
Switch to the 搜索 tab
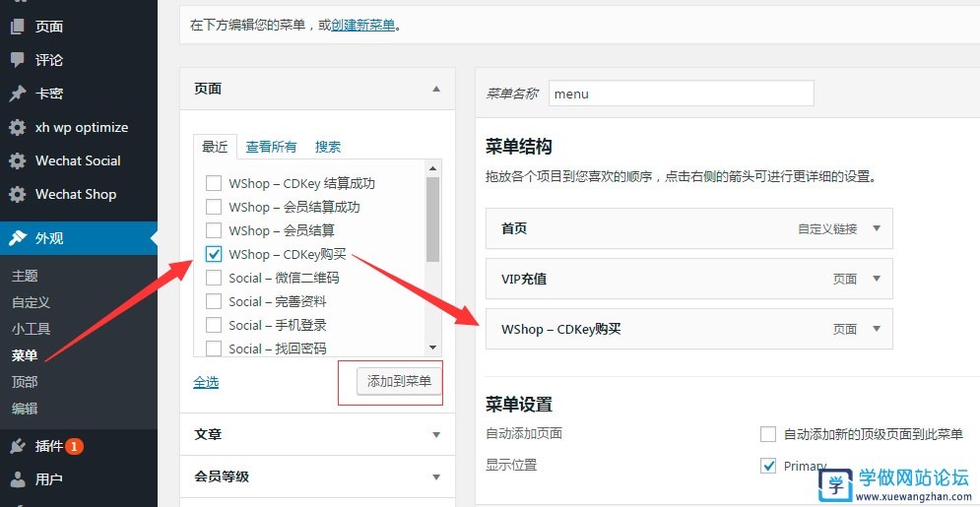(x=328, y=147)
